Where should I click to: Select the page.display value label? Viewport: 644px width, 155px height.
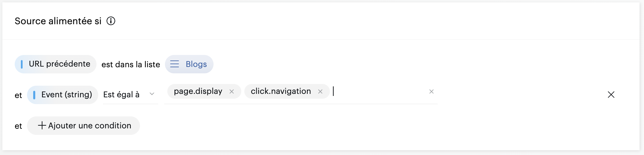198,91
